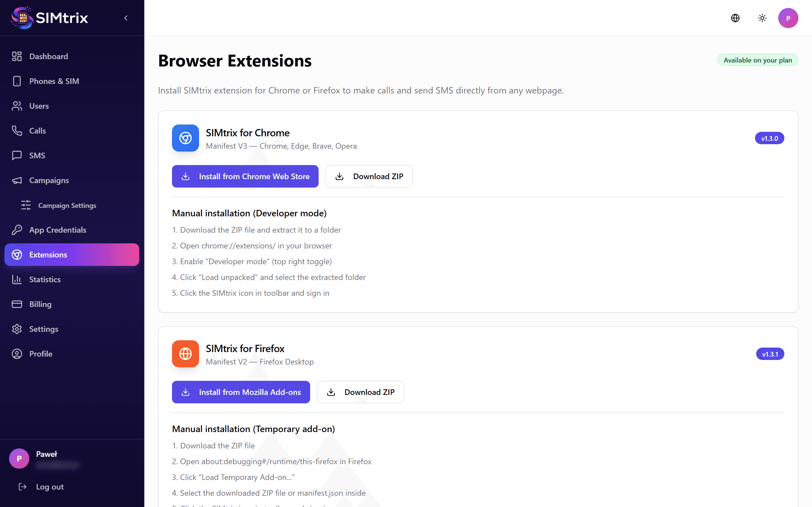812x507 pixels.
Task: Install SIMtrix from Mozilla Add-ons
Action: point(241,392)
